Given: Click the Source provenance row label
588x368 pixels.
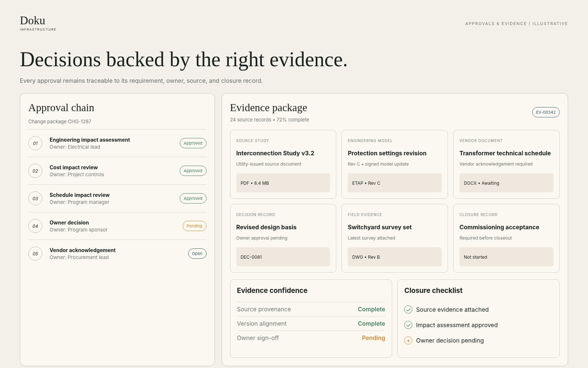Looking at the screenshot, I should tap(264, 309).
